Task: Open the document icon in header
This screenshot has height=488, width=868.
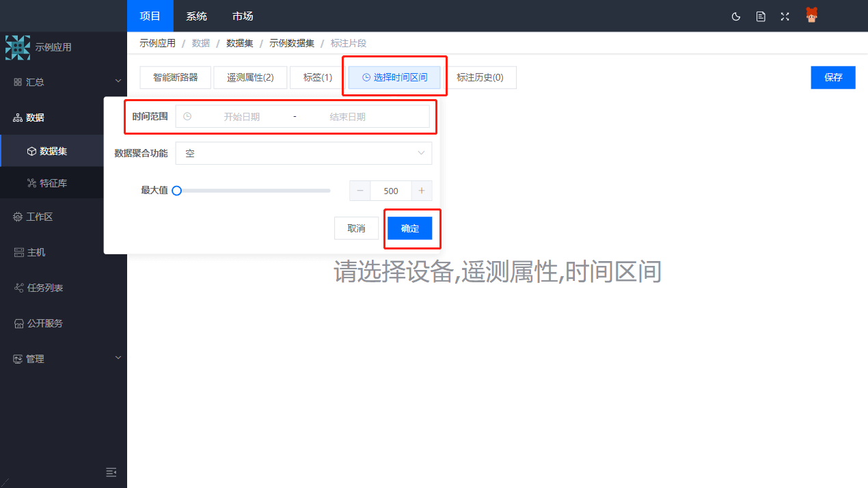Action: pyautogui.click(x=761, y=16)
